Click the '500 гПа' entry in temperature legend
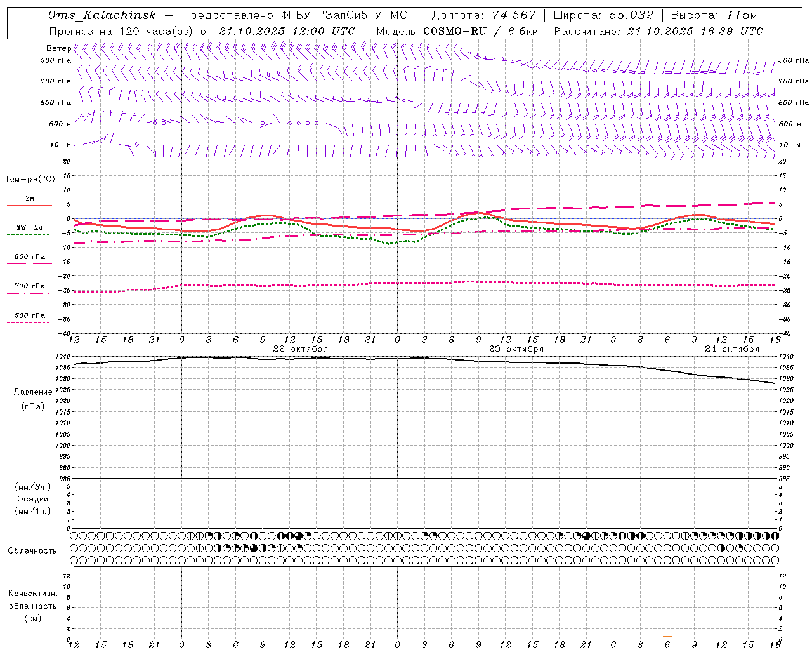Viewport: 812px width, 650px height. tap(29, 315)
